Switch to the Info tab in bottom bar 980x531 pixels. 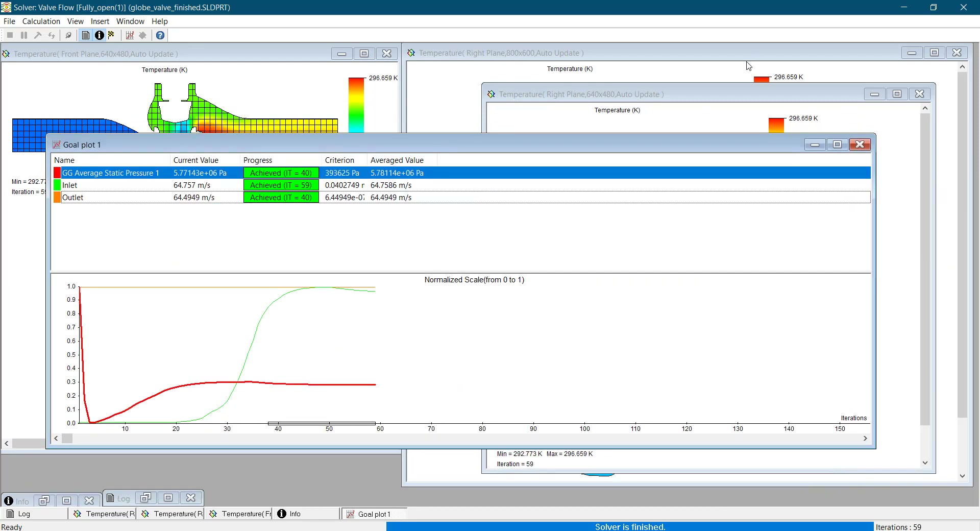(307, 514)
